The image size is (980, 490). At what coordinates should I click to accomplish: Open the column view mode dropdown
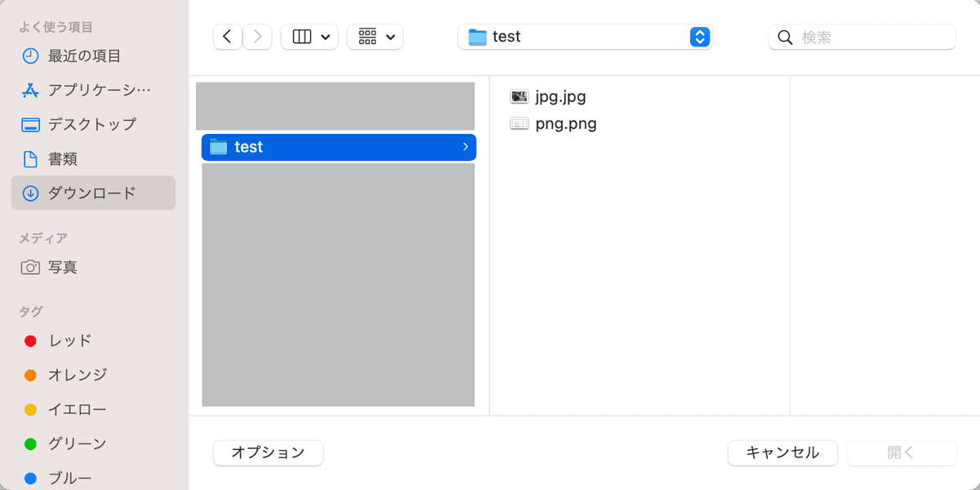pos(310,37)
